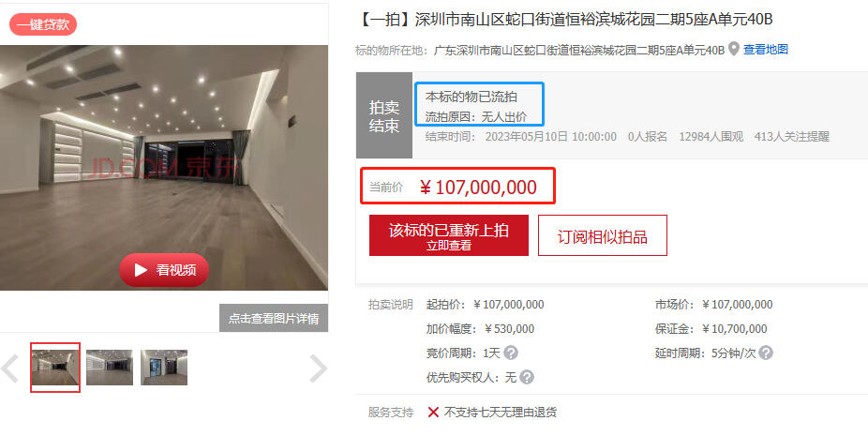
Task: Click the 订阅相似拍品 button
Action: coord(603,235)
